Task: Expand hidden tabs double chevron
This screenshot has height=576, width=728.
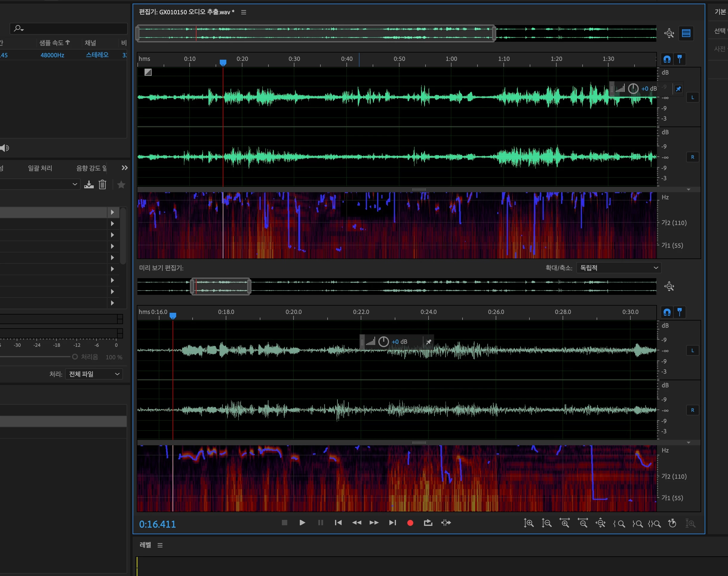Action: pyautogui.click(x=125, y=168)
